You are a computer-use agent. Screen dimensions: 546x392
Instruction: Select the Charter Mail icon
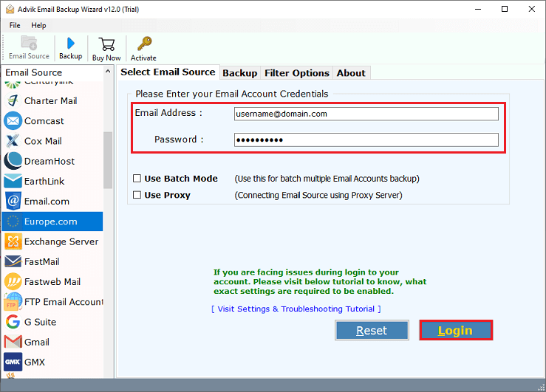tap(13, 101)
